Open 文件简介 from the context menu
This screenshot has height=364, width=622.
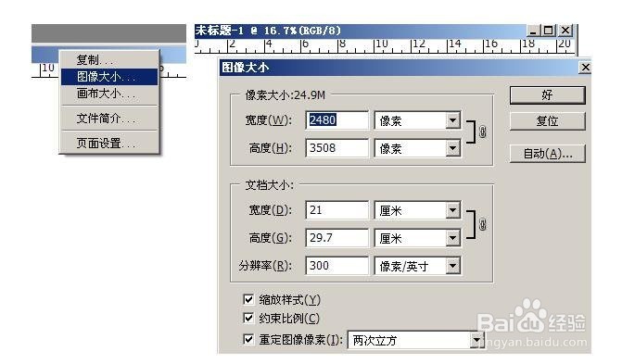pyautogui.click(x=109, y=119)
